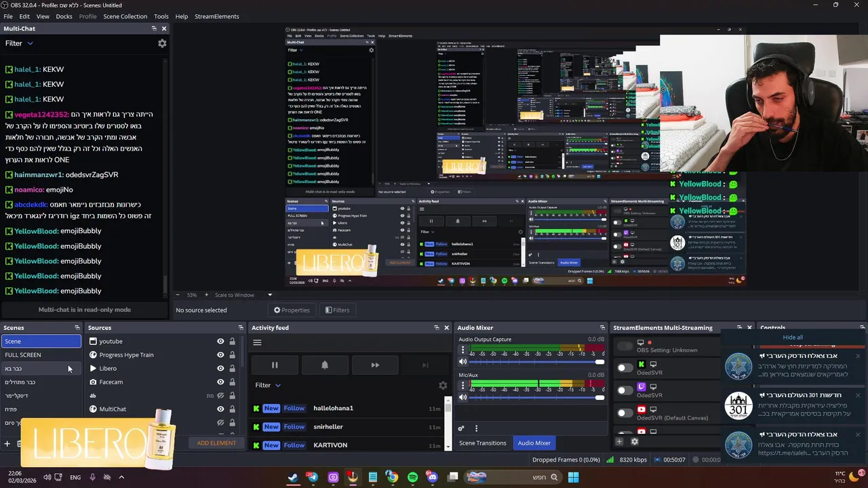Click the Windows Start button
This screenshot has width=868, height=488.
573,477
